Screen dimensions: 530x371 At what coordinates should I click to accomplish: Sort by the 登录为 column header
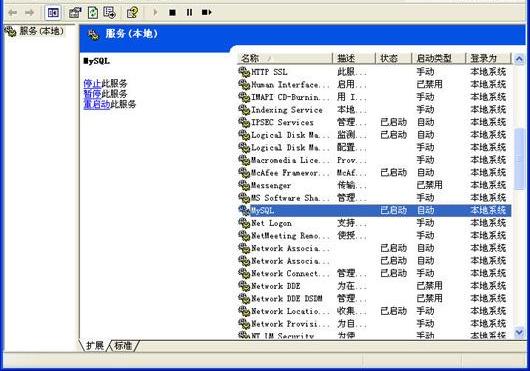488,58
